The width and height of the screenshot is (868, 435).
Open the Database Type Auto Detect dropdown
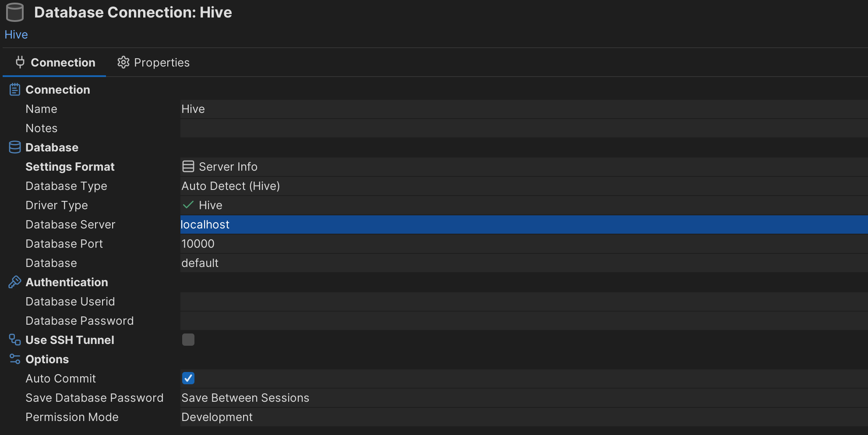pos(524,186)
